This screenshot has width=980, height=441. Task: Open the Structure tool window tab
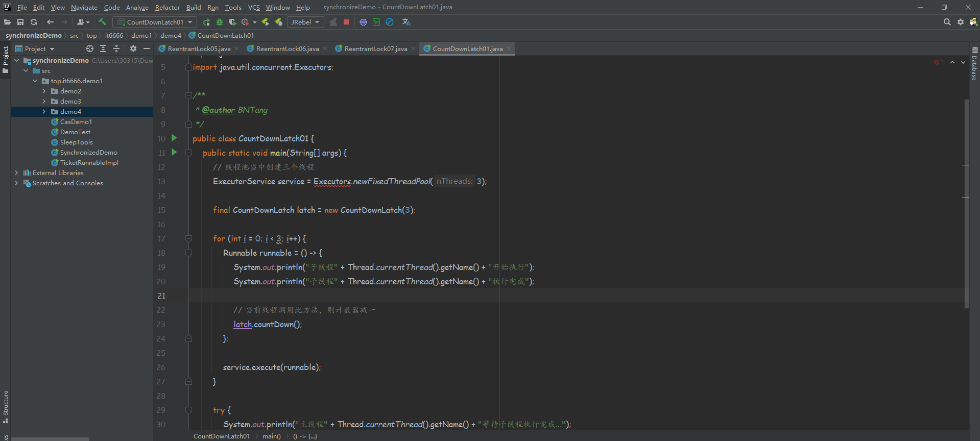pyautogui.click(x=5, y=406)
